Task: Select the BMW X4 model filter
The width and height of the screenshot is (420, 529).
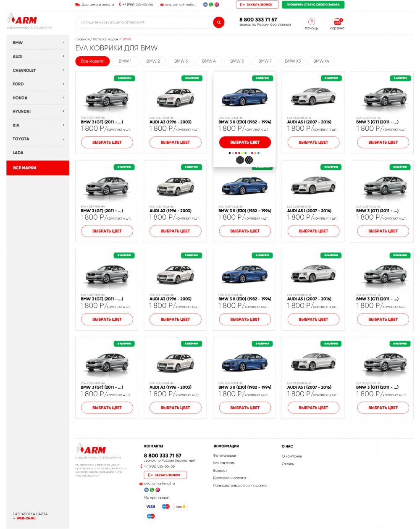Action: (x=321, y=61)
